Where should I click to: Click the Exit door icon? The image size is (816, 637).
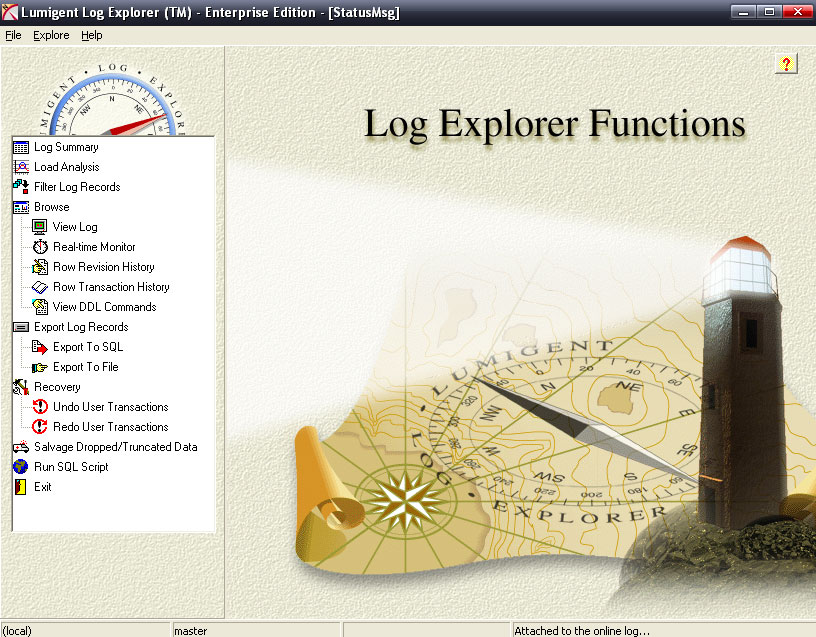pos(20,487)
